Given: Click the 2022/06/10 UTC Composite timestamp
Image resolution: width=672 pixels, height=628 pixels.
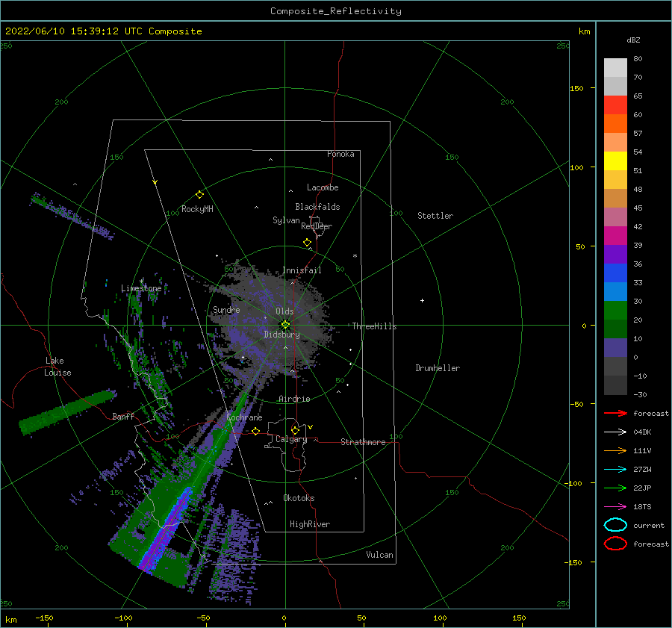Looking at the screenshot, I should click(x=103, y=31).
